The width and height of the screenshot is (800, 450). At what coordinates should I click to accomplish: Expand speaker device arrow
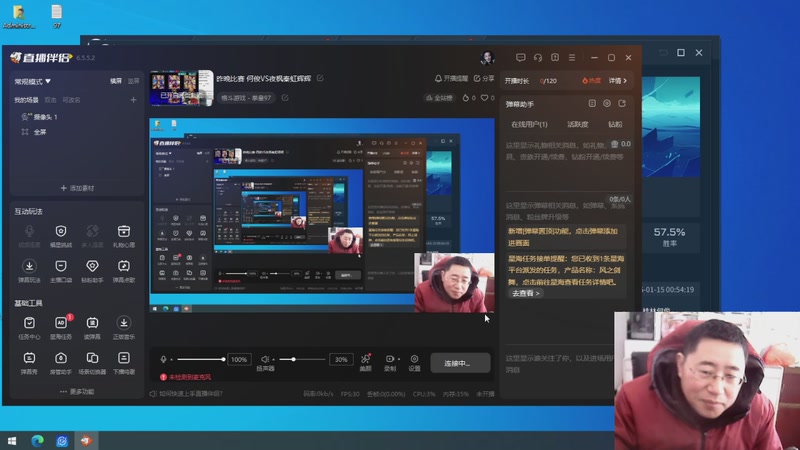tap(273, 360)
